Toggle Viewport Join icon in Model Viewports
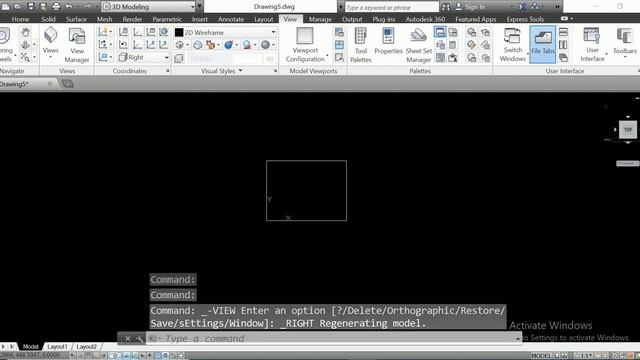The height and width of the screenshot is (360, 640). 339,44
